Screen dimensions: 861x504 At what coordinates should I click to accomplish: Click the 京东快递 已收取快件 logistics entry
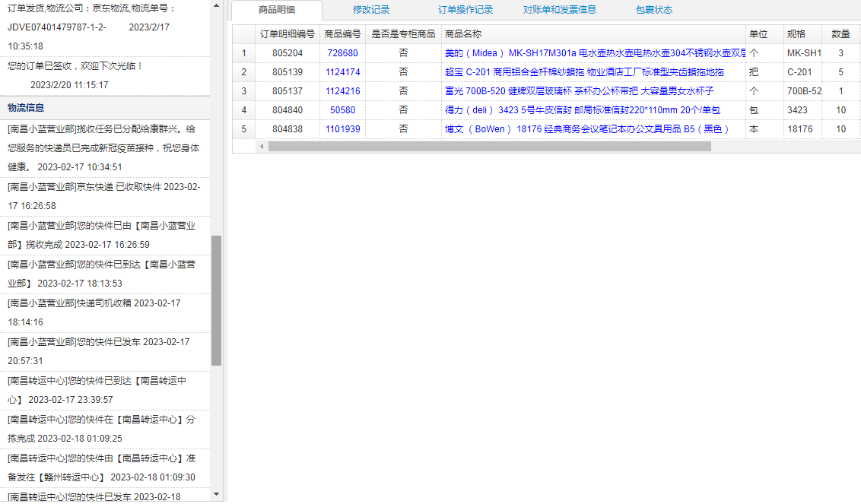point(105,197)
